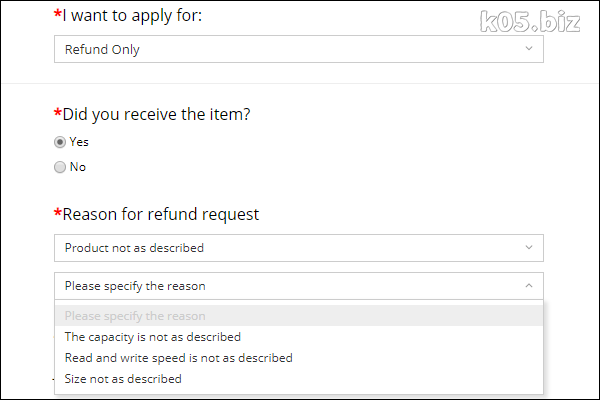Screen dimensions: 600x400
Task: Pick the "Size not as described" option
Action: [123, 379]
